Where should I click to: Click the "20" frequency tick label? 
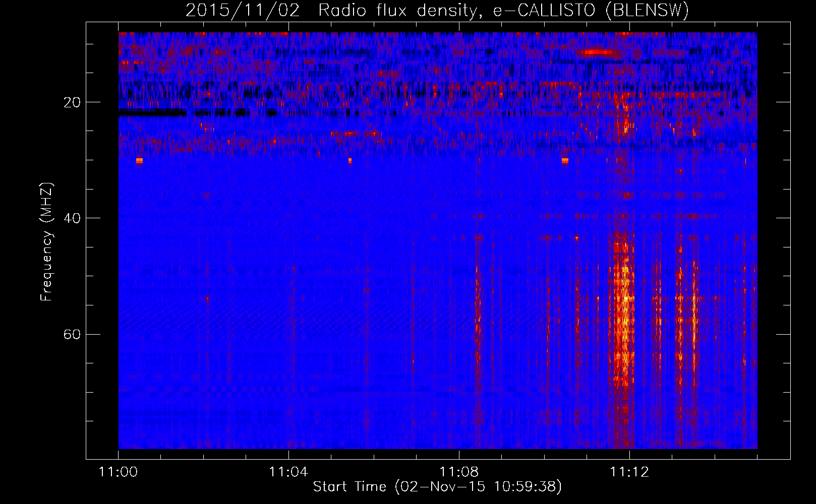pyautogui.click(x=72, y=102)
